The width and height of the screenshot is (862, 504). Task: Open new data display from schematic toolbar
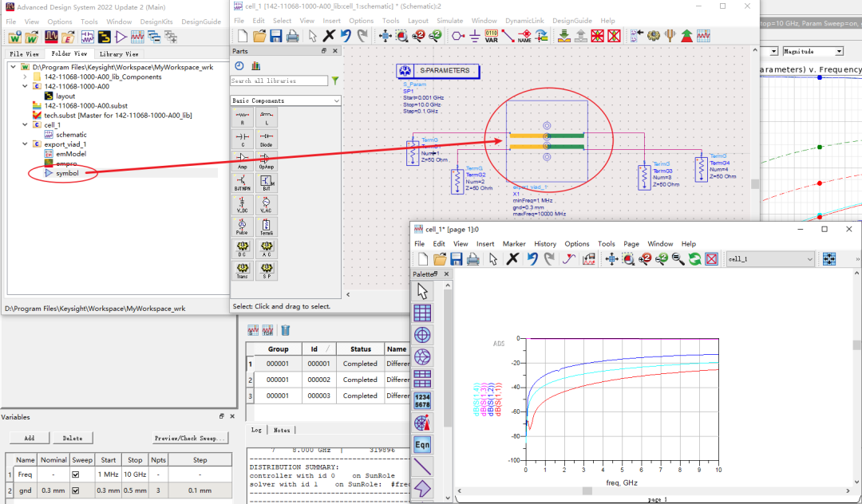click(703, 36)
